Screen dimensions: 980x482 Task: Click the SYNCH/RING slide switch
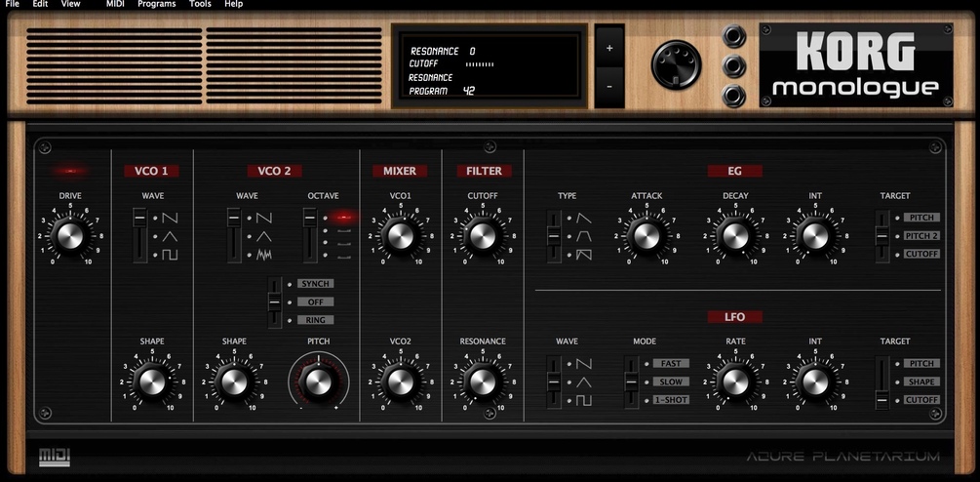[274, 301]
